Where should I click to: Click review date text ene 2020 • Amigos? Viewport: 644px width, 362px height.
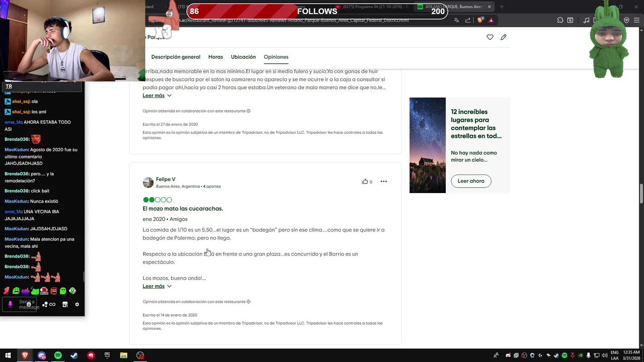(x=165, y=219)
